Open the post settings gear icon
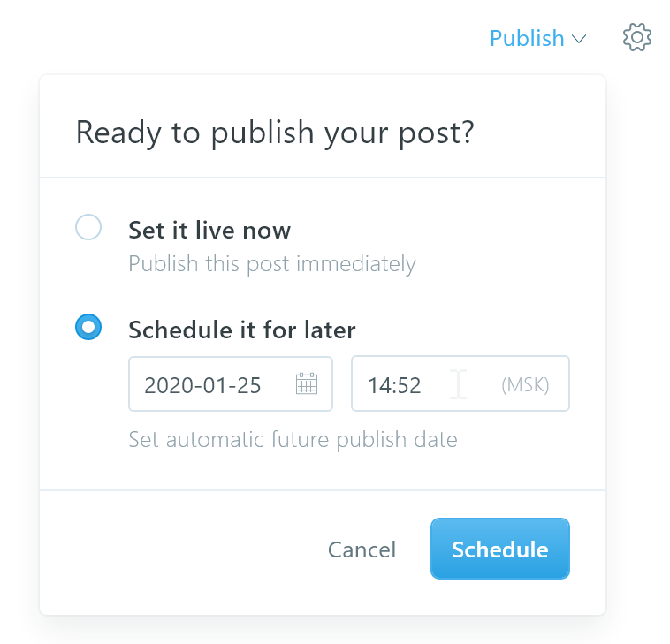Viewport: 670px width, 644px height. pos(636,38)
